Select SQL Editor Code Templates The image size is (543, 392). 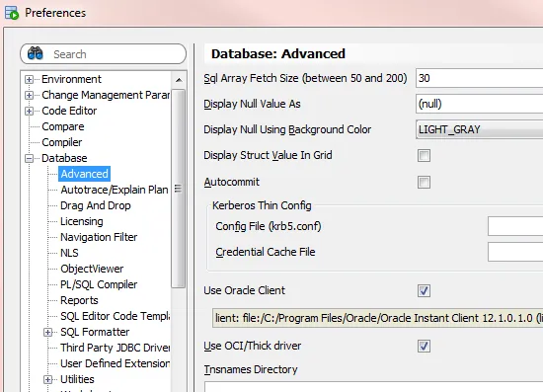[x=115, y=316]
